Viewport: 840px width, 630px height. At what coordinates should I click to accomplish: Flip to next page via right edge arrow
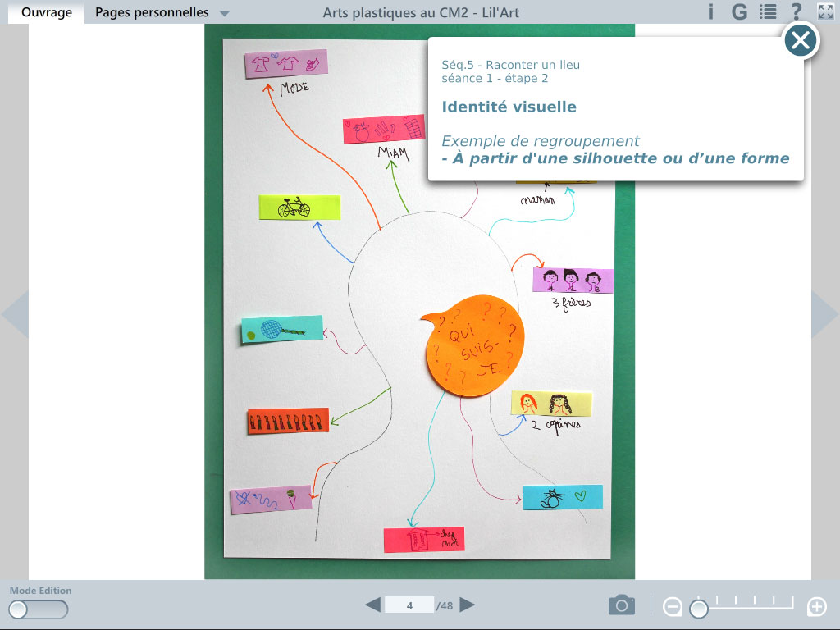[824, 314]
